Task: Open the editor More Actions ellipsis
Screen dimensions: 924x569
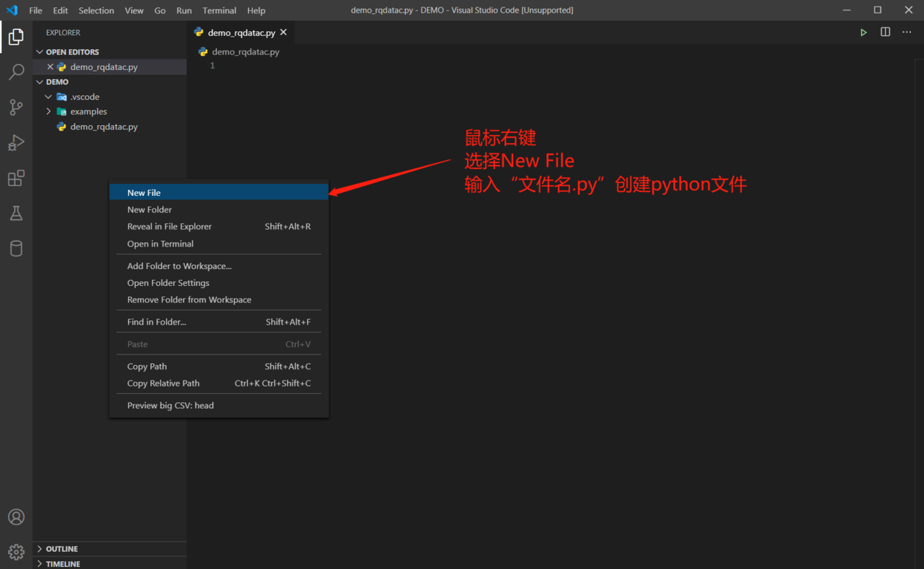Action: tap(907, 33)
